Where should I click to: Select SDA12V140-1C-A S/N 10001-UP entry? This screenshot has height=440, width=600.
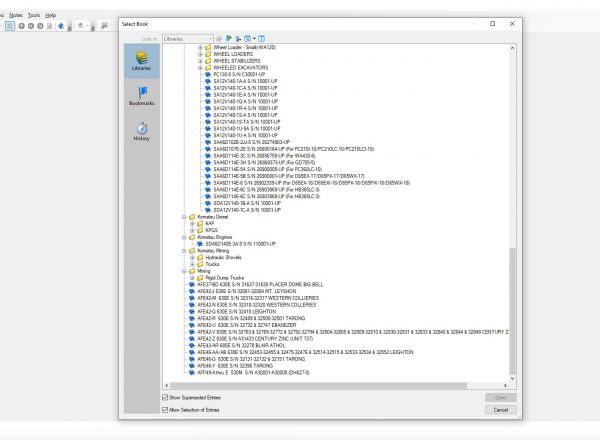click(247, 210)
